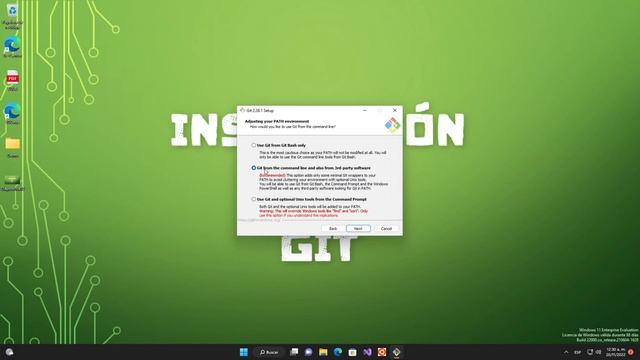Screen dimensions: 640x360
Task: Cancel the Git Setup installer
Action: [386, 229]
